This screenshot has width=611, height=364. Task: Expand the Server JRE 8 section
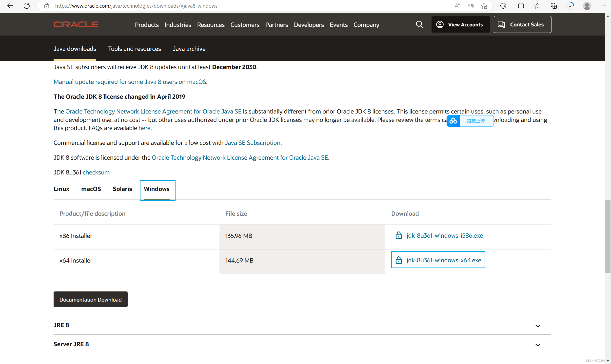pos(302,344)
